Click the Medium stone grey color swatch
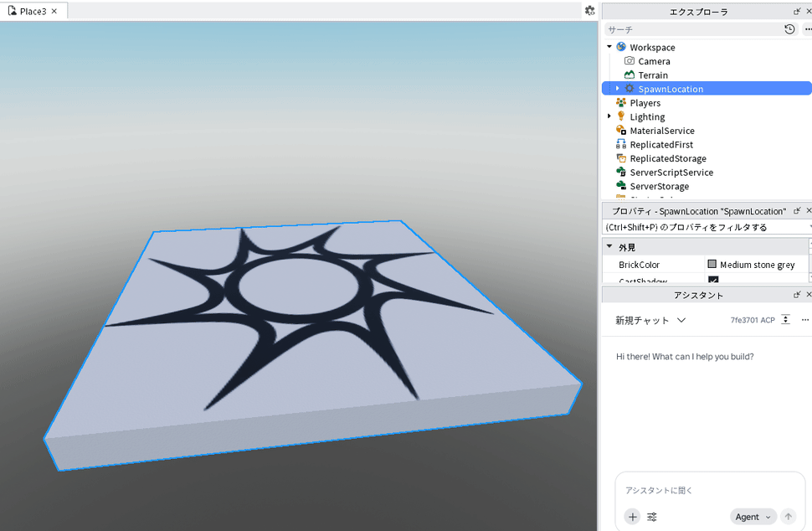 pos(712,264)
